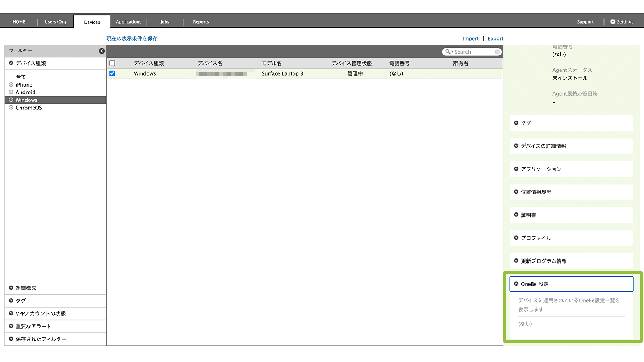Expand the VPPアカウントの状態 filter section

55,313
